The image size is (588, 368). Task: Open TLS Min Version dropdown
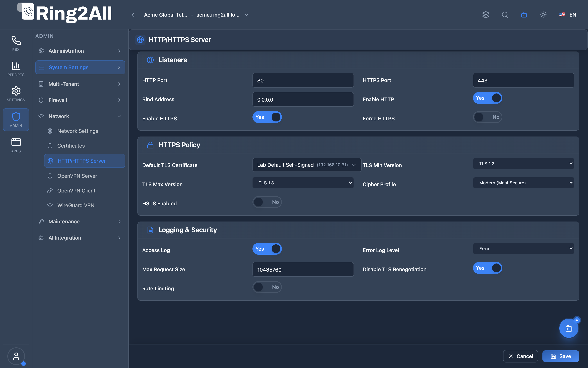pyautogui.click(x=524, y=164)
